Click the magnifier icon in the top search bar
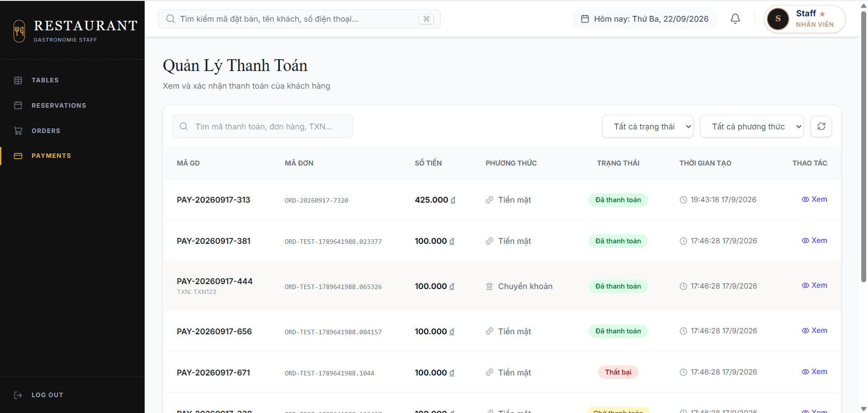The image size is (868, 413). click(170, 19)
